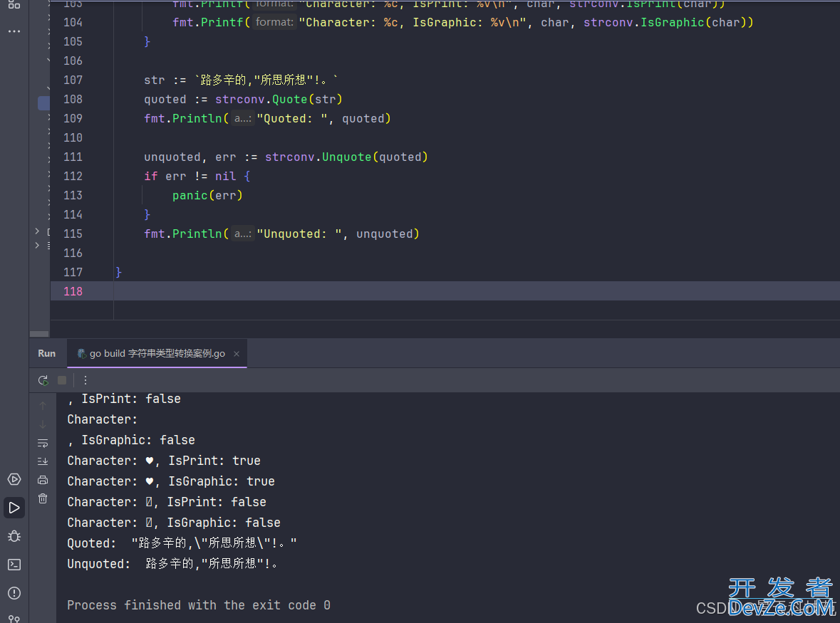The image size is (840, 623).
Task: Open the Debug tool window
Action: pos(14,535)
